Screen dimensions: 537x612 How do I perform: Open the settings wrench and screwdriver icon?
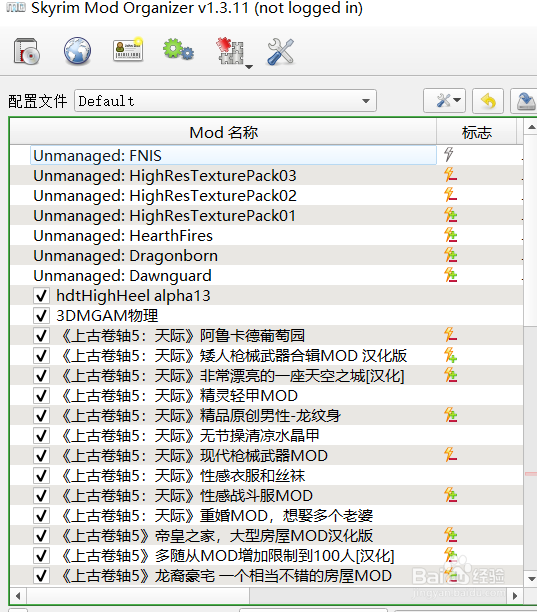(x=281, y=51)
